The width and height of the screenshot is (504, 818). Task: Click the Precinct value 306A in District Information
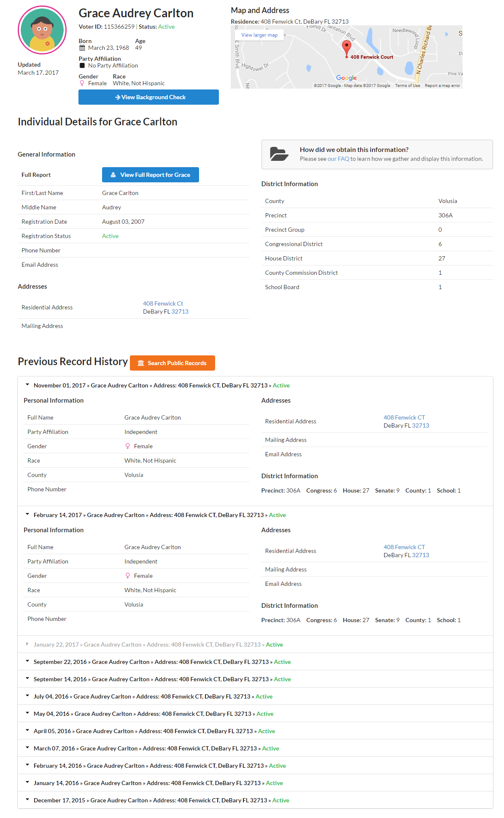(445, 215)
